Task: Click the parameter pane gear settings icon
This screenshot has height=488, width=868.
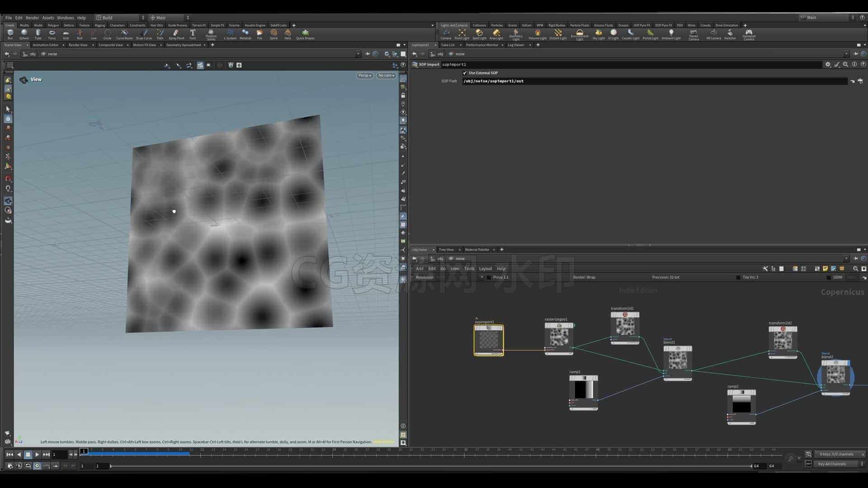Action: pyautogui.click(x=828, y=65)
